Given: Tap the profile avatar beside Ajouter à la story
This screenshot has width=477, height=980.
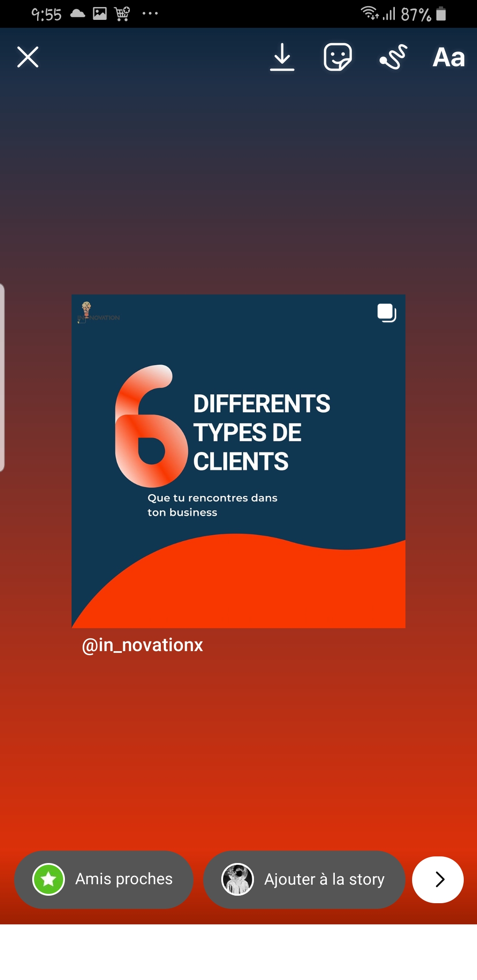Looking at the screenshot, I should [x=238, y=879].
